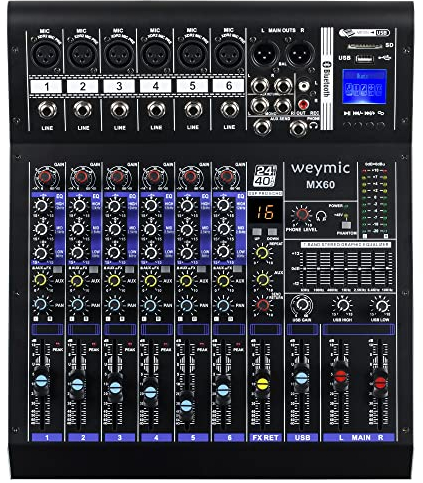Toggle channel 5 FX on button
The height and width of the screenshot is (483, 423).
tap(202, 269)
